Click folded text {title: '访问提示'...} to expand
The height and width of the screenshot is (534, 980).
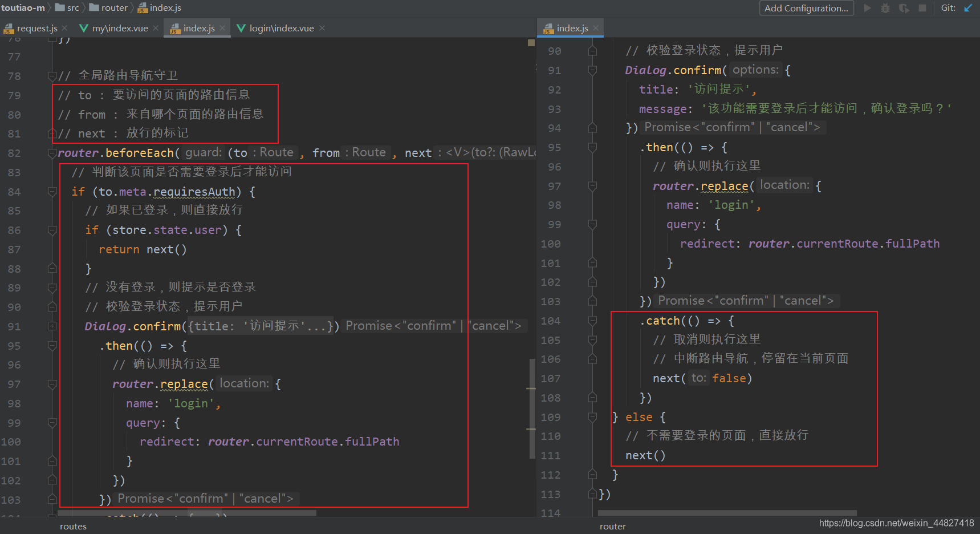point(260,326)
